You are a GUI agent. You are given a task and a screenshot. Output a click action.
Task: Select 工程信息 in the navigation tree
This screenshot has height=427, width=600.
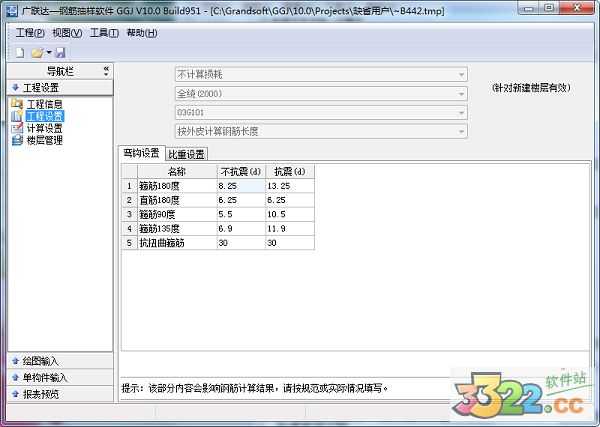click(x=44, y=104)
